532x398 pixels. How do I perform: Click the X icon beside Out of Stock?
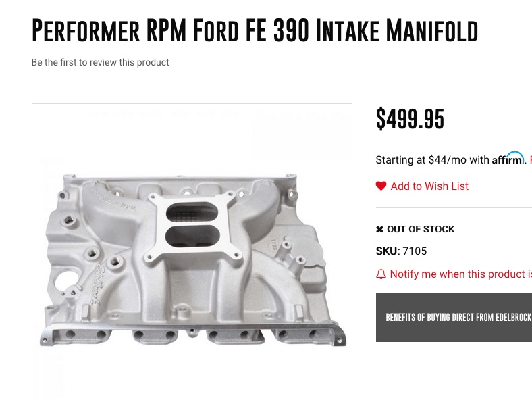380,230
